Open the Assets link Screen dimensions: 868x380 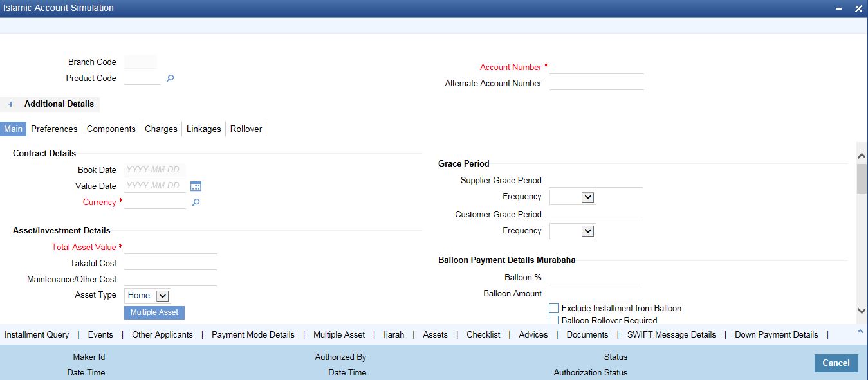tap(435, 335)
